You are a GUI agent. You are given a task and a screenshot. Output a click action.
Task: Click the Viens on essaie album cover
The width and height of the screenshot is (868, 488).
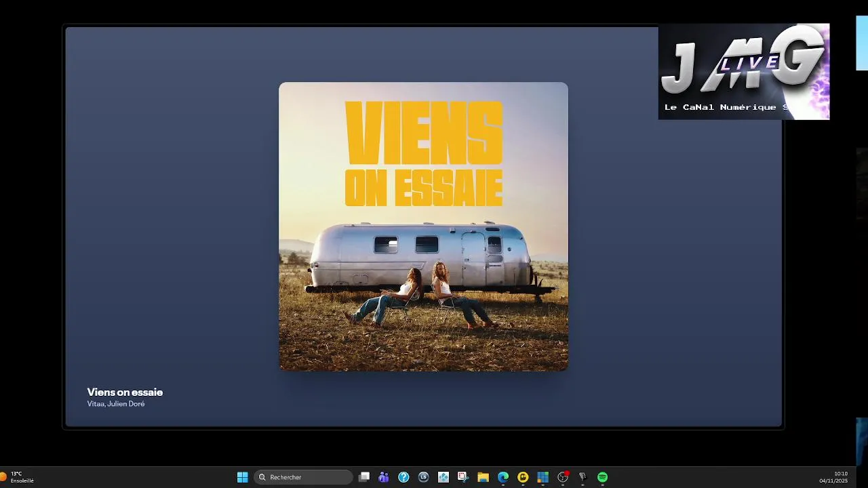pyautogui.click(x=423, y=226)
